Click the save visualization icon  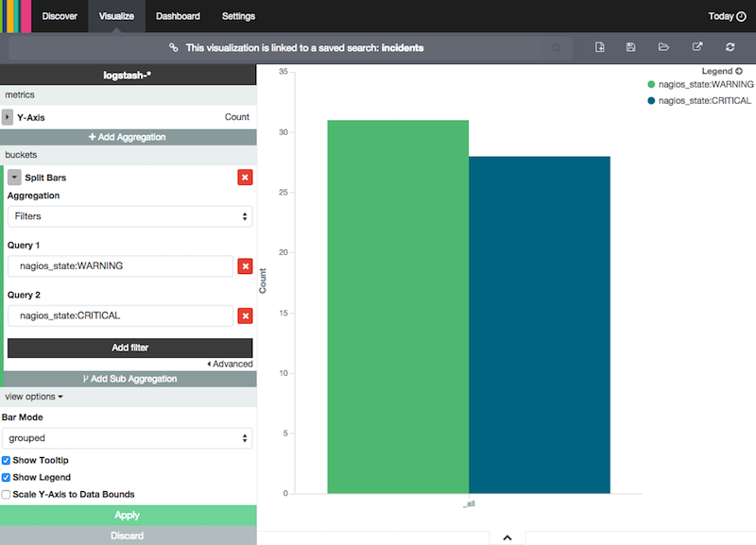coord(630,47)
